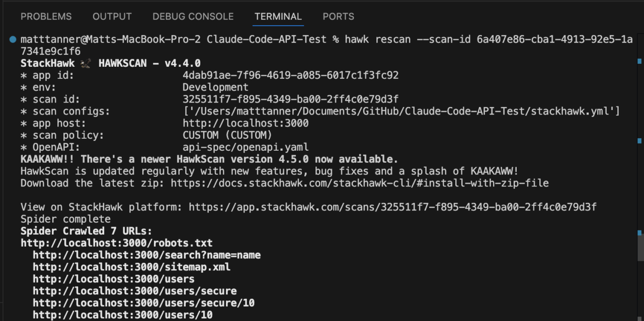Image resolution: width=644 pixels, height=321 pixels.
Task: Click the localhost:3000/users/secure URL
Action: tap(135, 291)
